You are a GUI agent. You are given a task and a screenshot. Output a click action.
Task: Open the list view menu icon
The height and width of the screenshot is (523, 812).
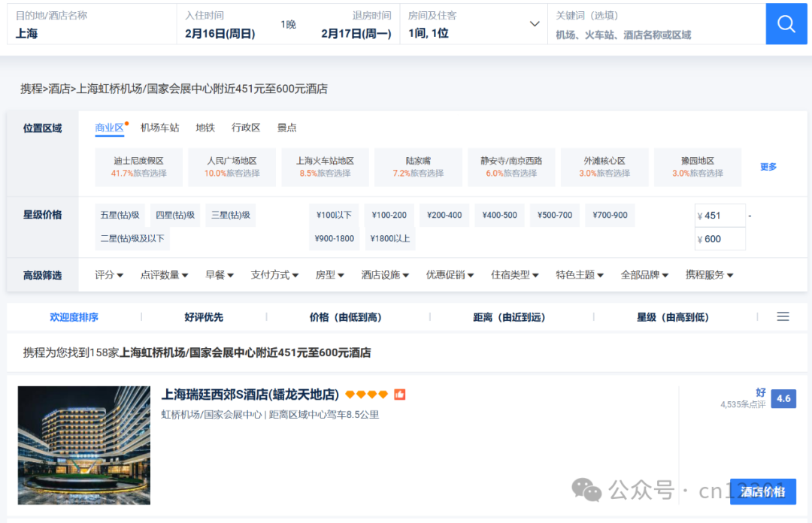[x=783, y=316]
